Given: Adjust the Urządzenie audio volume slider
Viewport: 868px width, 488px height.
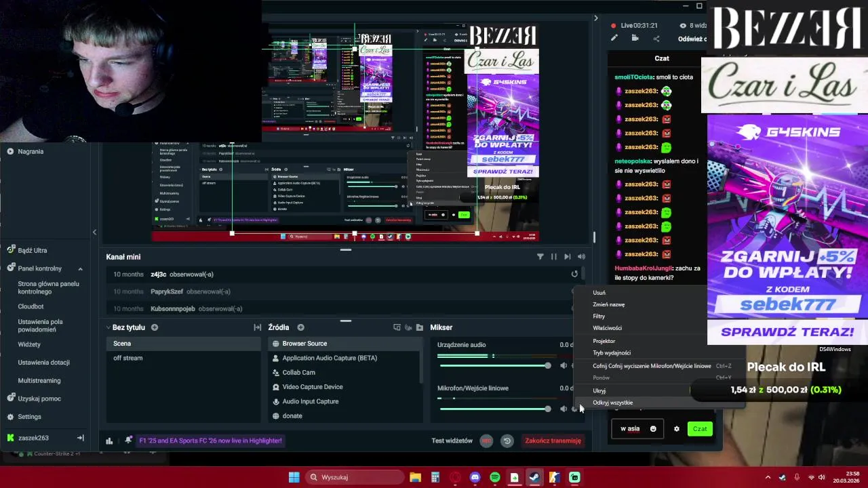Looking at the screenshot, I should [x=494, y=366].
